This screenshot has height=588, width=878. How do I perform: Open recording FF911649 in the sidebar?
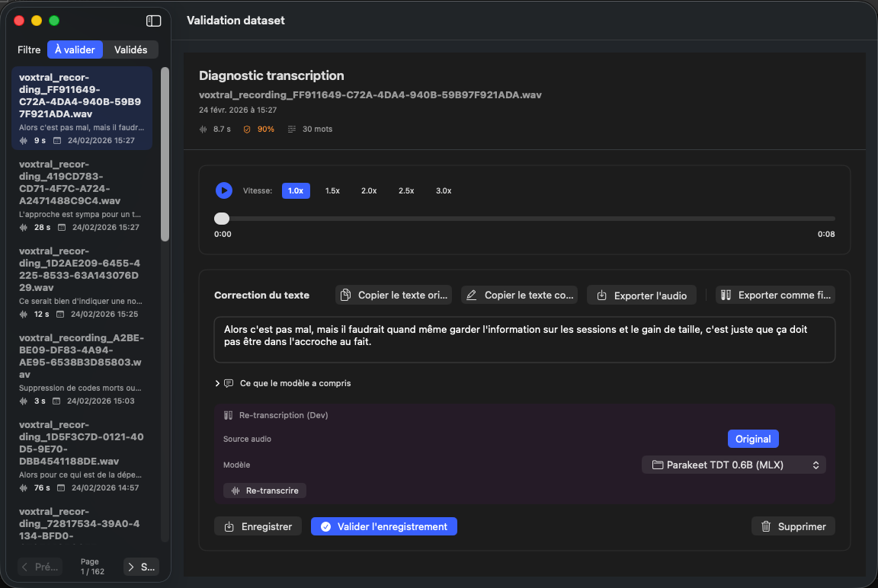[x=82, y=108]
